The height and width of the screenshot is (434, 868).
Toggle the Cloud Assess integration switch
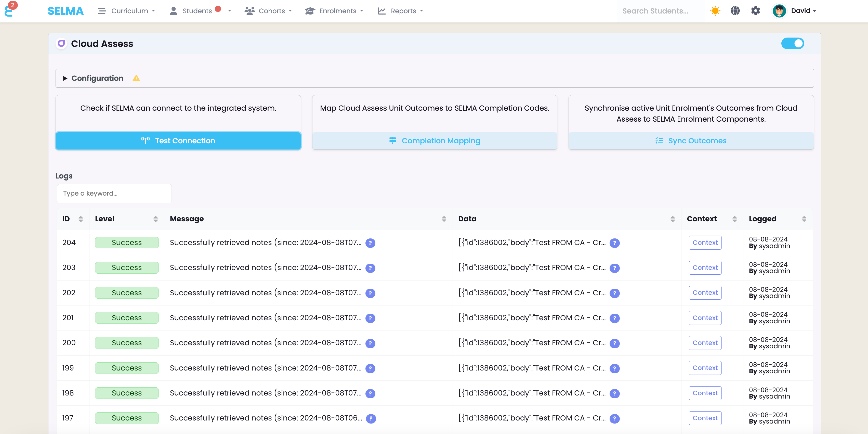(793, 44)
